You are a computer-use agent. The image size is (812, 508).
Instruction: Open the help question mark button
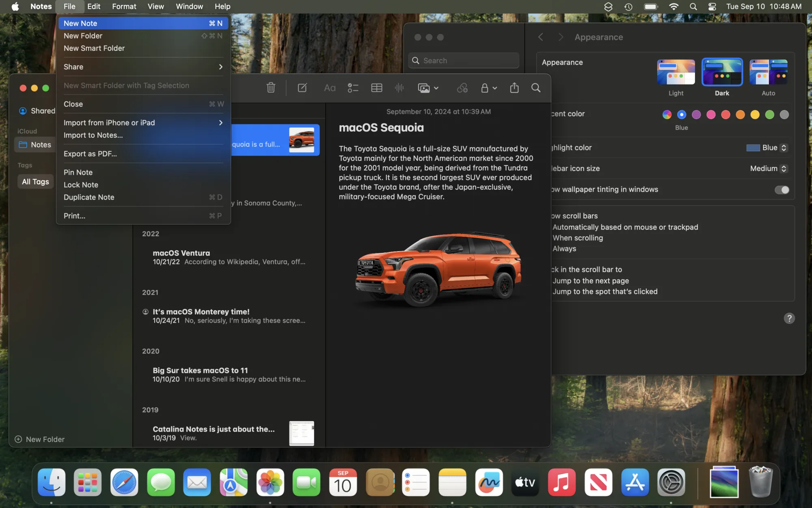(789, 319)
